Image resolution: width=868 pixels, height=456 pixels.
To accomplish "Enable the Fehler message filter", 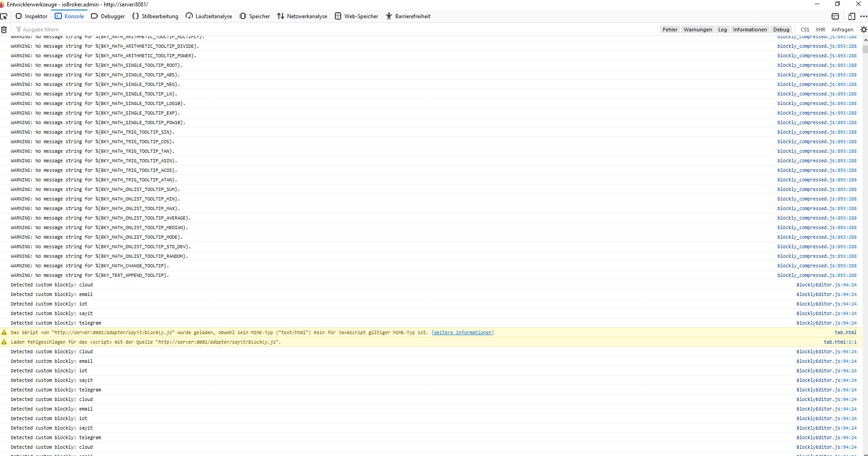I will tap(669, 29).
